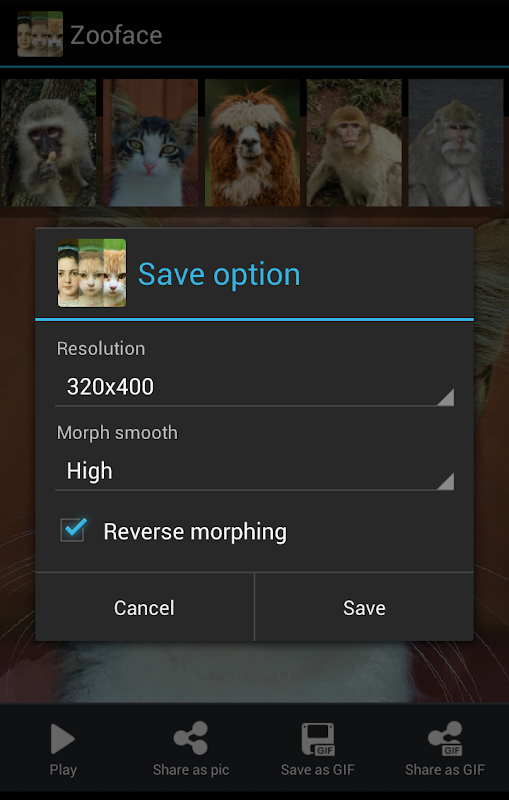Tap the Share as pic icon
Viewport: 509px width, 800px height.
(191, 738)
